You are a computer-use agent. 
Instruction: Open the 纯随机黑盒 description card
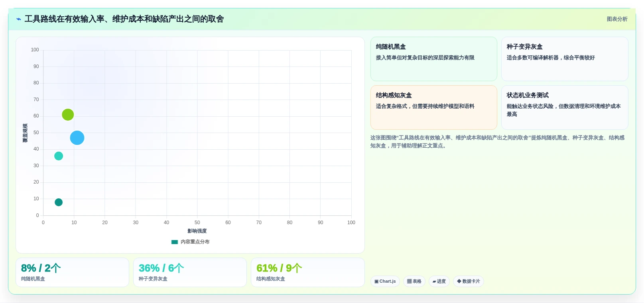point(434,59)
